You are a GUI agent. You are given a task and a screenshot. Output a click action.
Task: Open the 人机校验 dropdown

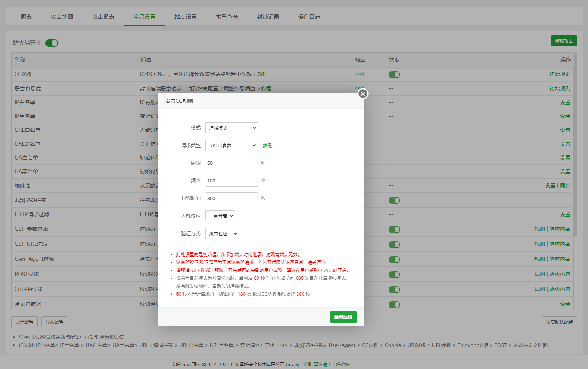point(220,216)
